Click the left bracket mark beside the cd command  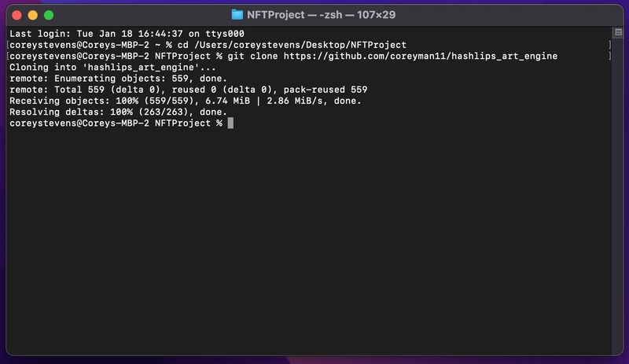(8, 45)
